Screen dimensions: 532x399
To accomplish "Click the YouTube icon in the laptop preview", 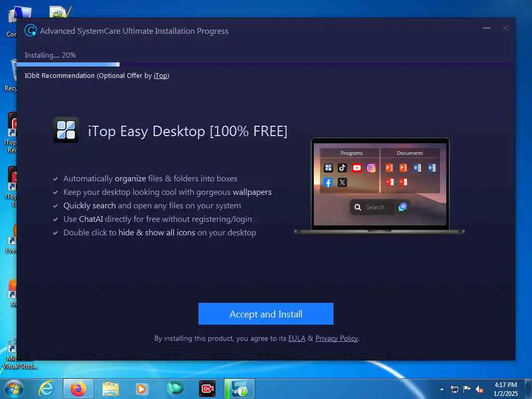I will tap(356, 168).
